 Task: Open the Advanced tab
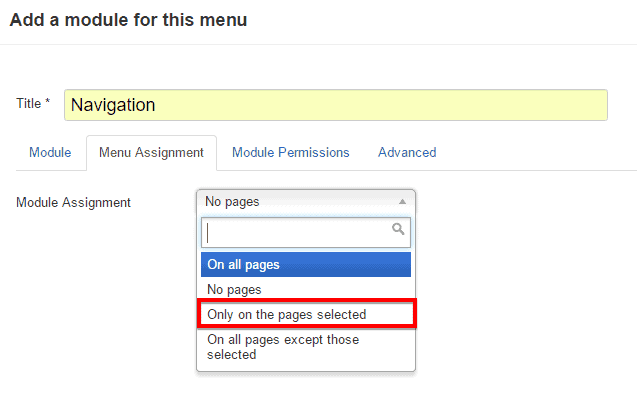point(407,153)
